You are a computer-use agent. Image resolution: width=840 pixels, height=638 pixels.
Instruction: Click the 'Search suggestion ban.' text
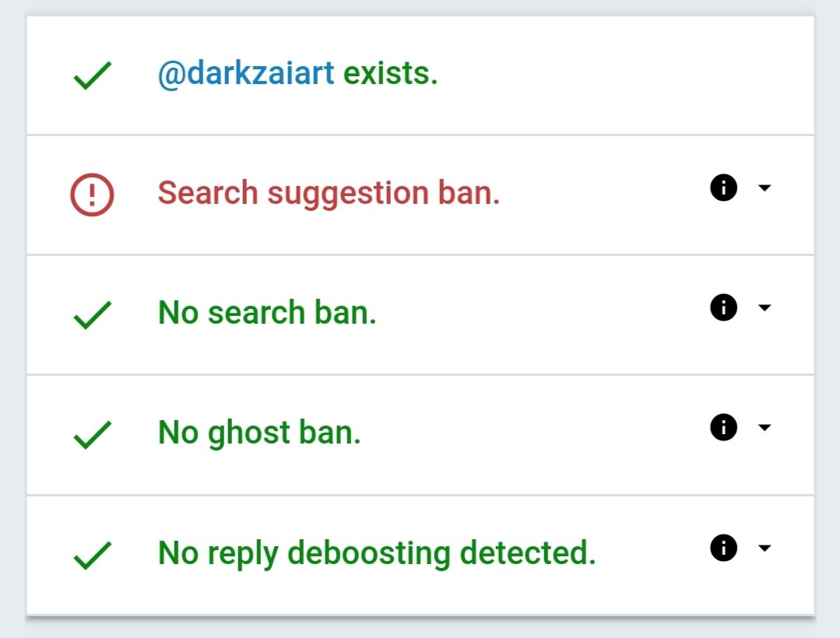click(x=329, y=193)
